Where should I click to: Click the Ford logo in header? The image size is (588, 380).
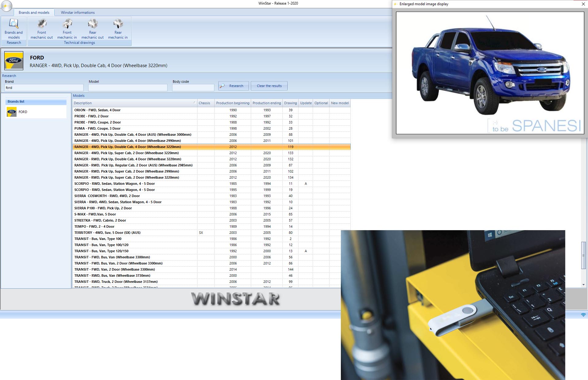coord(14,61)
